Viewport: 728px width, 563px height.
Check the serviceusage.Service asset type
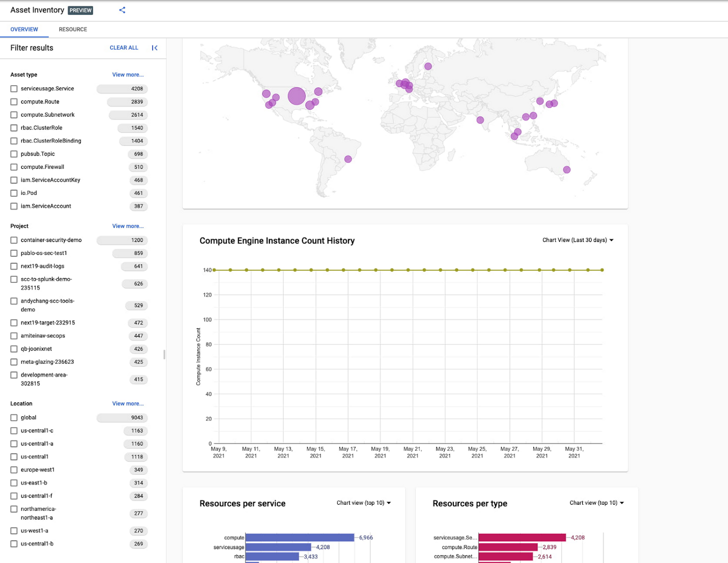14,88
